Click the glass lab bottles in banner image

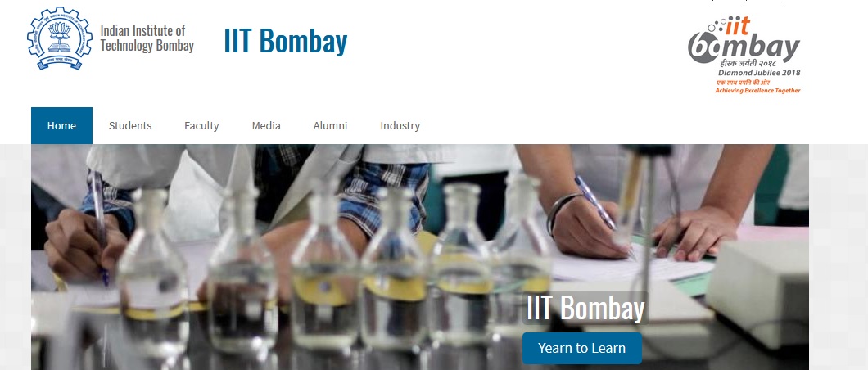click(x=332, y=271)
